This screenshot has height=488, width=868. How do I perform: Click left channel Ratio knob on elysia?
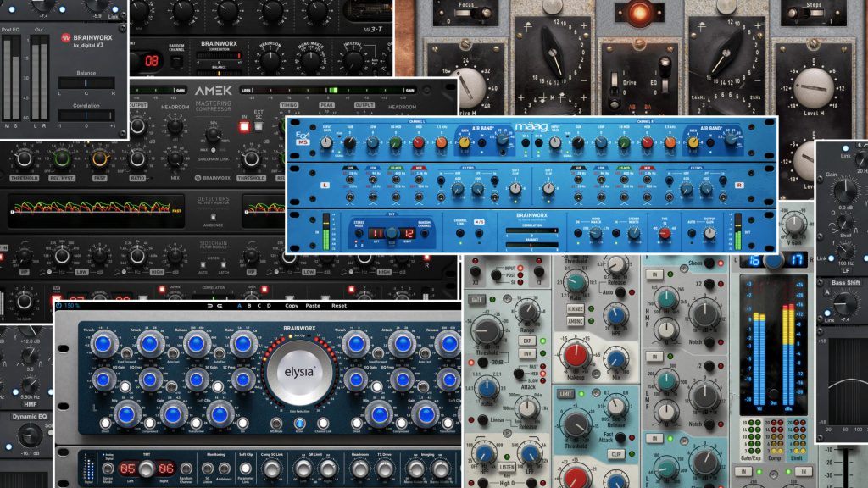[242, 344]
